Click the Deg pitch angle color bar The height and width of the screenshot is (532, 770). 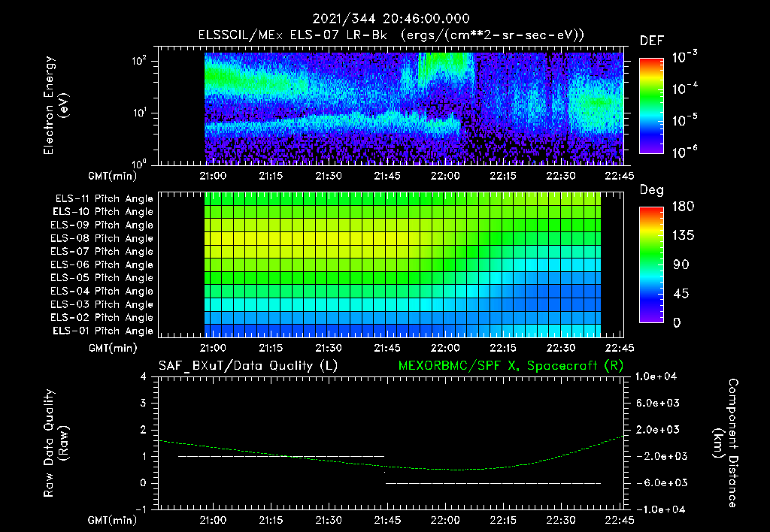click(x=651, y=264)
